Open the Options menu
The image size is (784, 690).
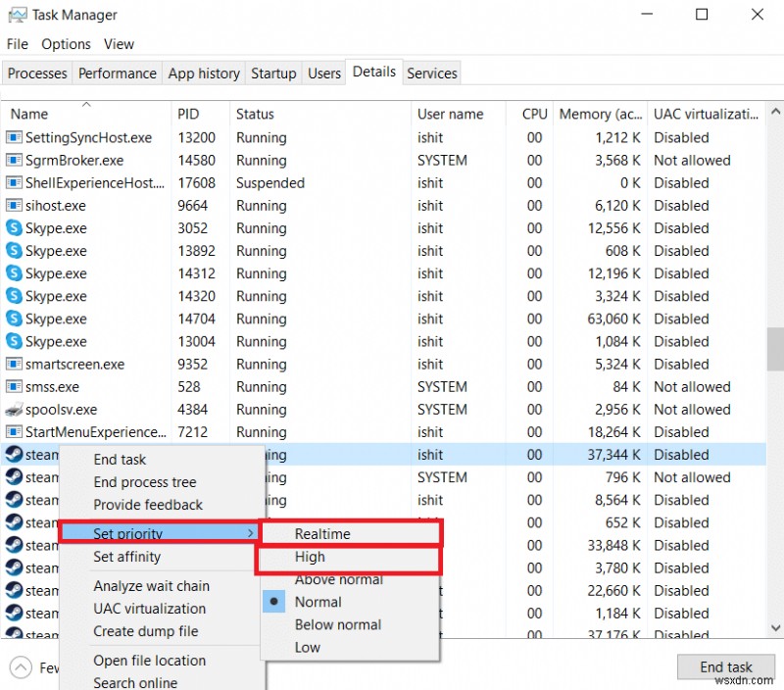(x=66, y=44)
